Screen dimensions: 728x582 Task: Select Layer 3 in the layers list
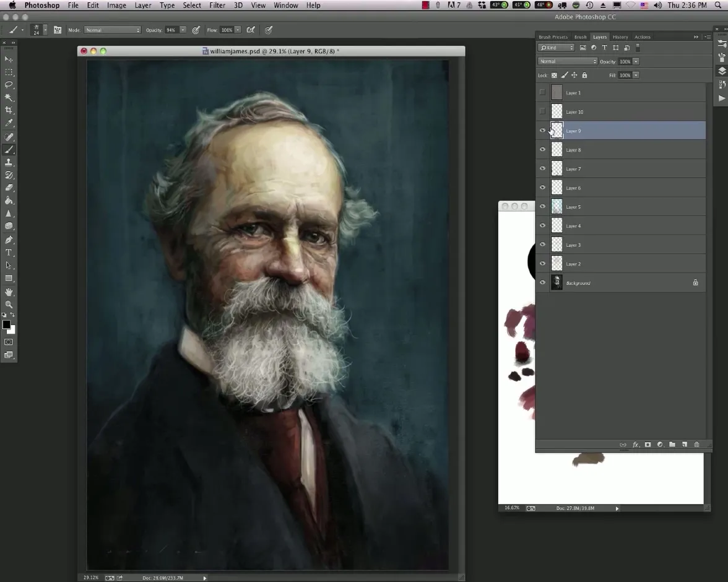click(x=619, y=245)
